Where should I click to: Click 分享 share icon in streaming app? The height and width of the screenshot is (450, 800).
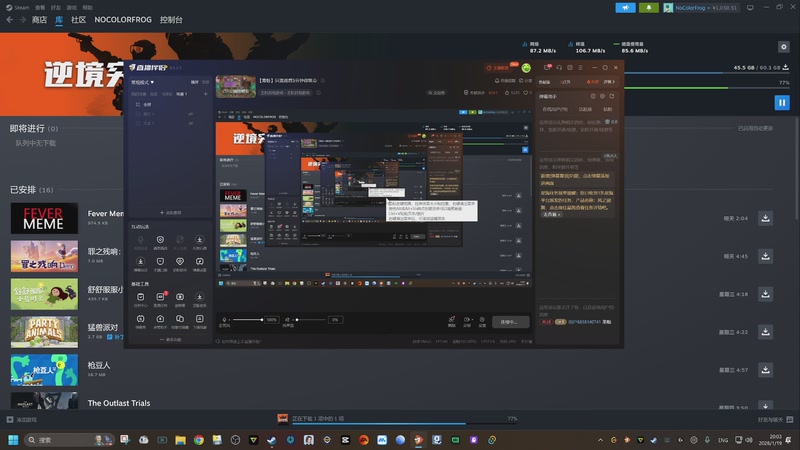[x=525, y=80]
